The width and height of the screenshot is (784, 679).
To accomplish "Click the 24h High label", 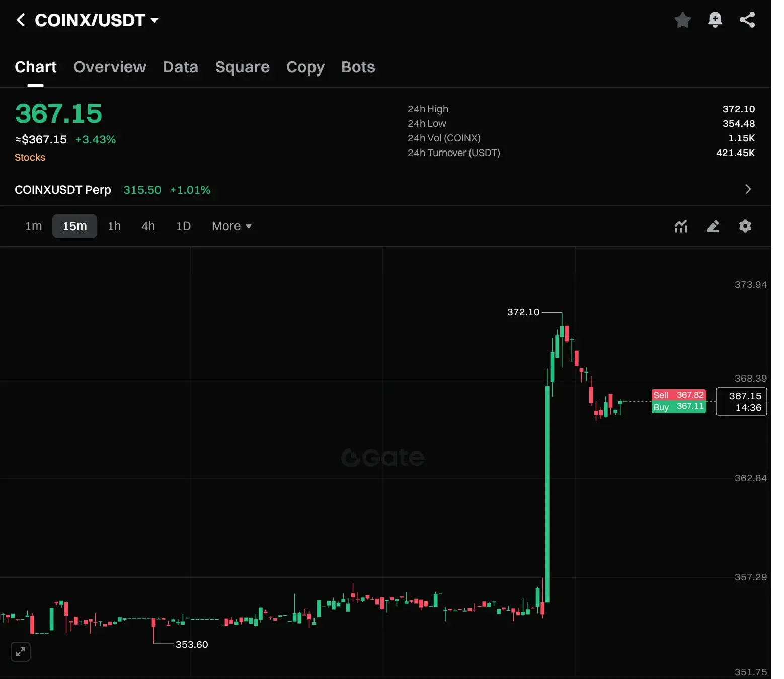I will click(428, 109).
